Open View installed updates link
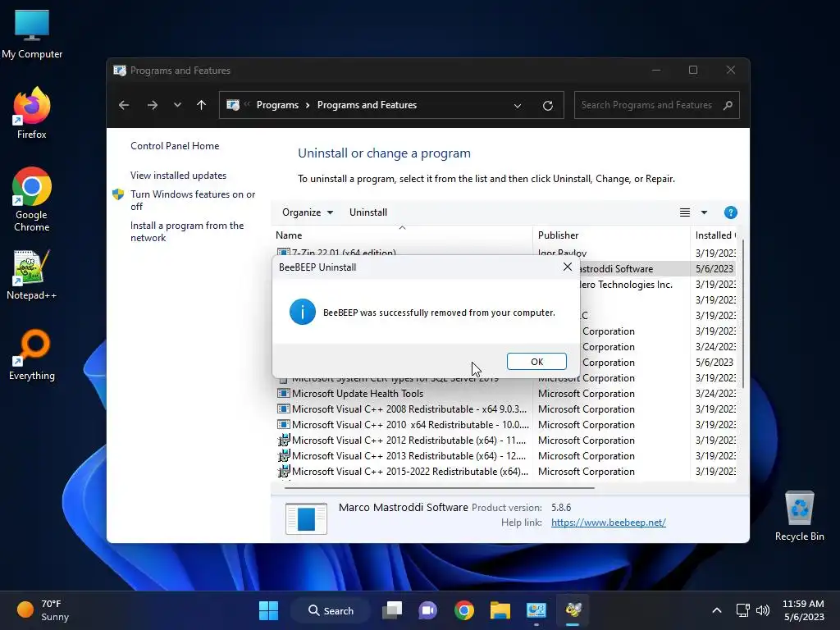The image size is (840, 630). click(x=178, y=176)
